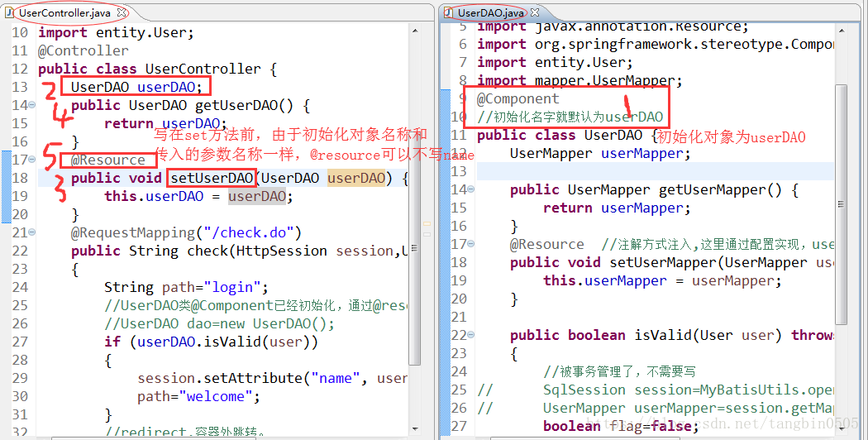Click 'userDAO.isValid(user)' in the if statement
Image resolution: width=868 pixels, height=440 pixels.
[224, 342]
